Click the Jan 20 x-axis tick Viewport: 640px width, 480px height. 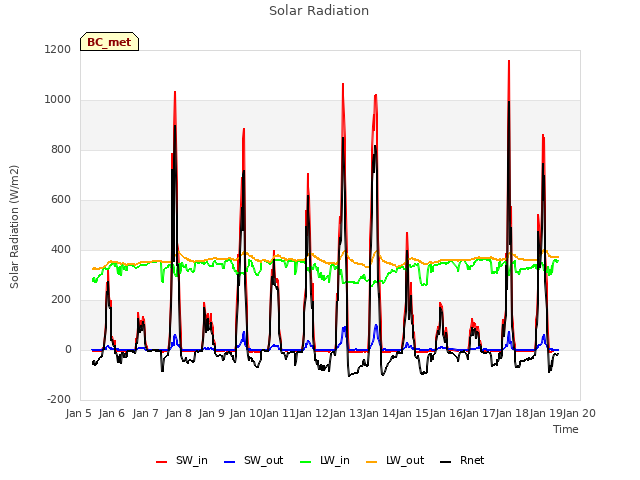point(579,413)
